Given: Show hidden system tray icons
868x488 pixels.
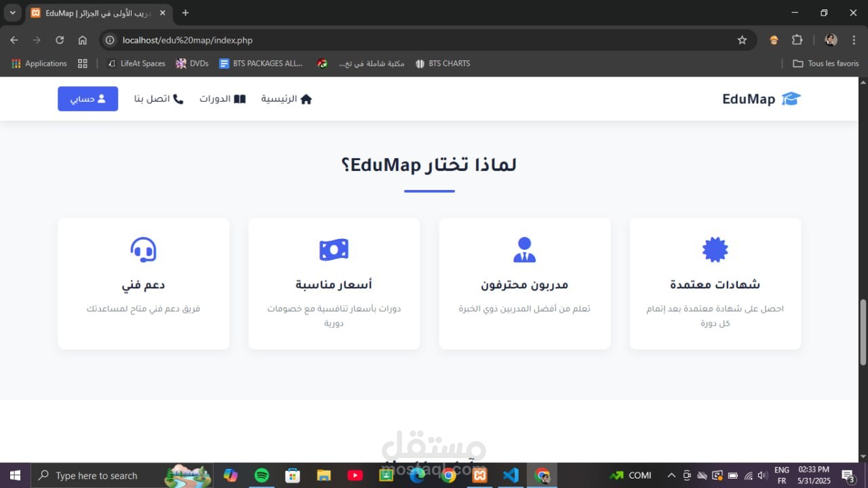Looking at the screenshot, I should (x=671, y=475).
